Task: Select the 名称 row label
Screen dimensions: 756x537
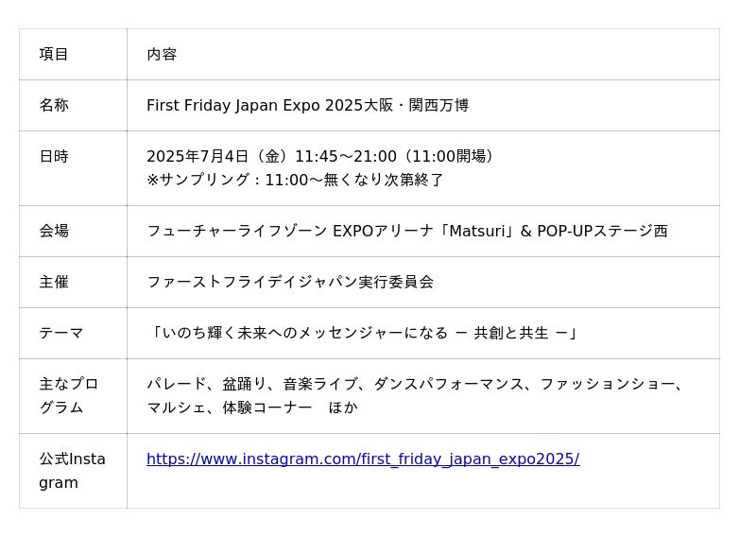Action: [x=54, y=106]
